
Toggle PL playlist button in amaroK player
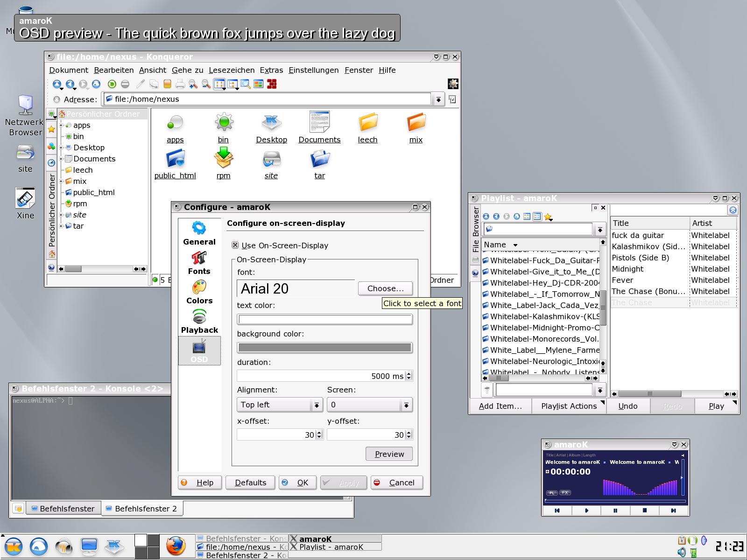pyautogui.click(x=551, y=493)
